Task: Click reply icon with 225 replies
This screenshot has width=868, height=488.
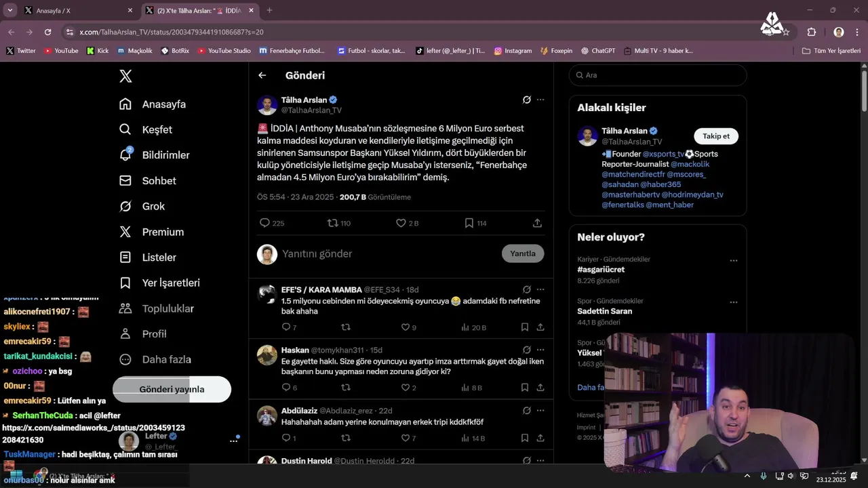Action: click(x=264, y=223)
